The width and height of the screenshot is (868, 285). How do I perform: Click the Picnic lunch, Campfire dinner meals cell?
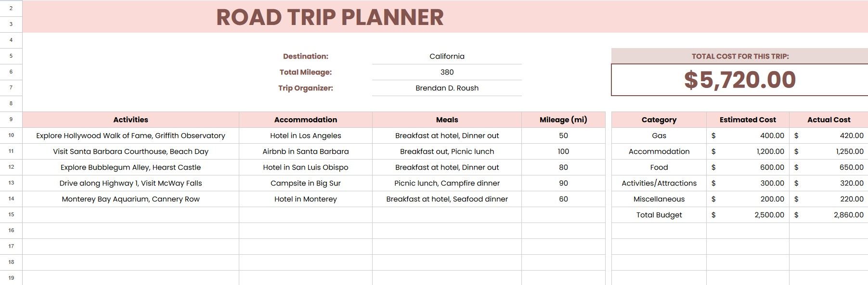point(446,183)
